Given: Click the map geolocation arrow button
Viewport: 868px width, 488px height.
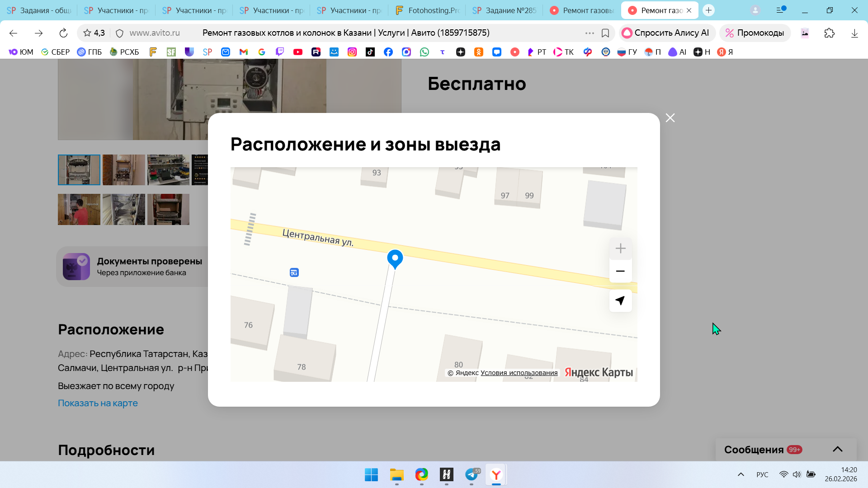Looking at the screenshot, I should (x=620, y=300).
